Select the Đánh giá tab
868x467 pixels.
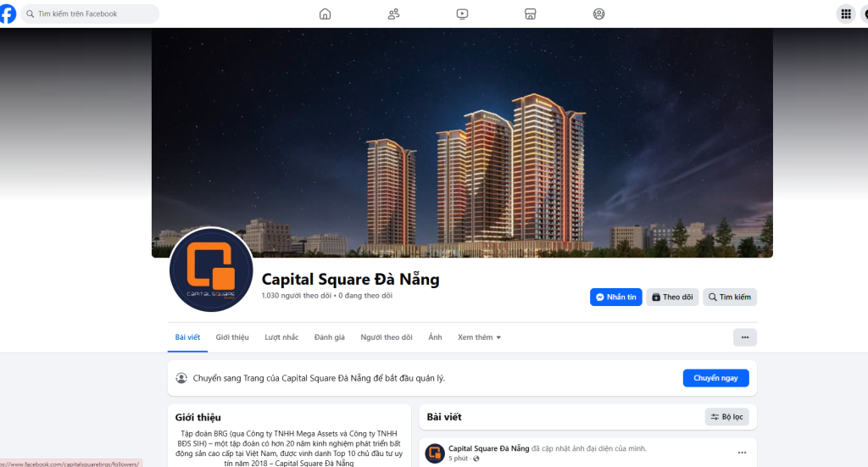tap(330, 337)
